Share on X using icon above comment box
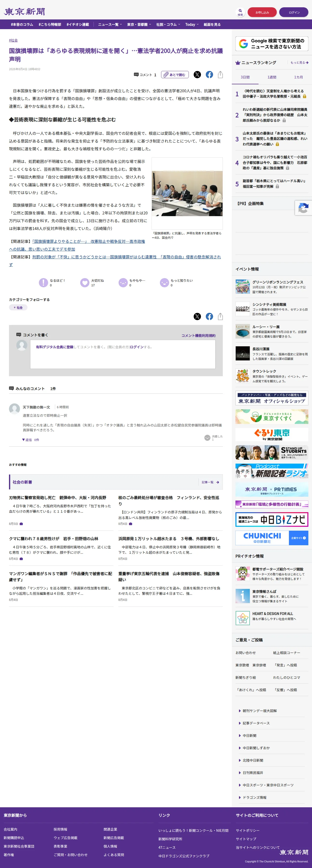The width and height of the screenshot is (312, 868). [197, 316]
